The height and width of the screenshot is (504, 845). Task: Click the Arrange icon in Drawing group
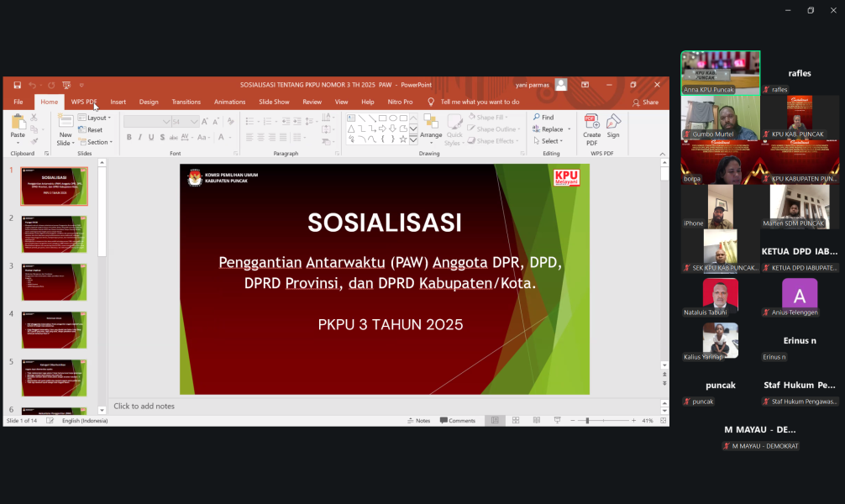[431, 126]
